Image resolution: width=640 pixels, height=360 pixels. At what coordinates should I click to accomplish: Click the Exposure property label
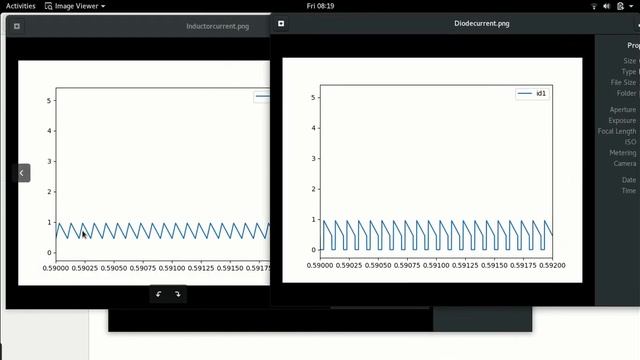(622, 120)
